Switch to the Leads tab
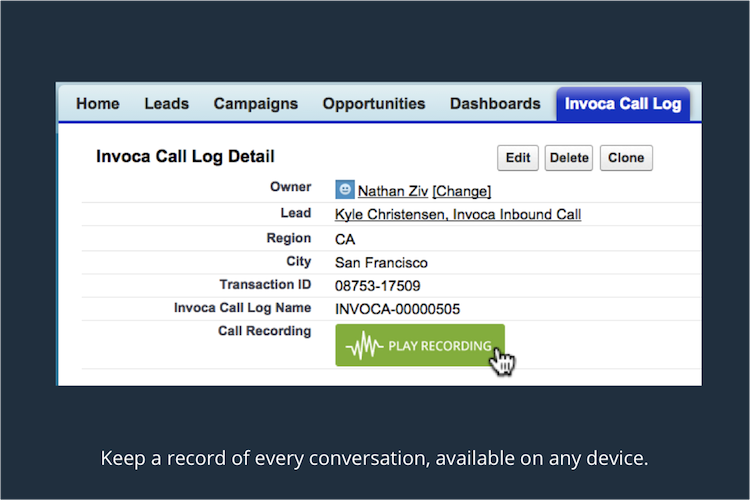This screenshot has width=750, height=500. tap(166, 104)
